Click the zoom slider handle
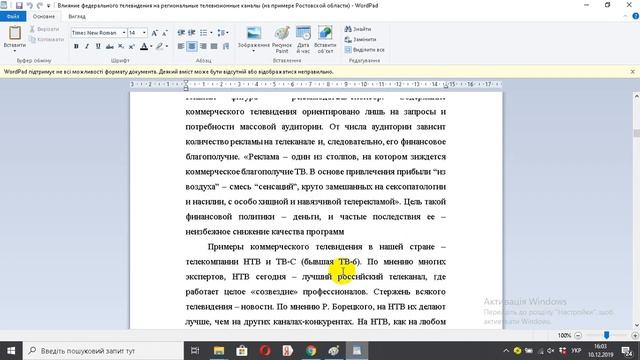The image size is (640, 360). pyautogui.click(x=607, y=335)
